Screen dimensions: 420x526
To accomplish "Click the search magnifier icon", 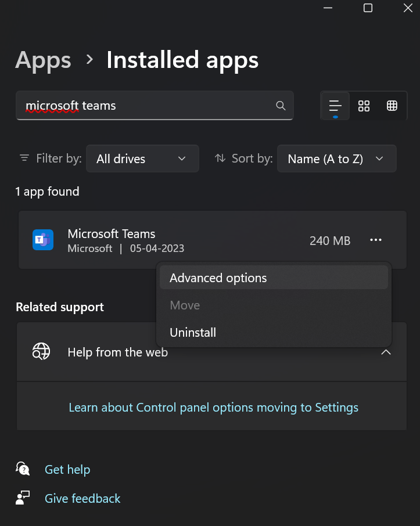I will pyautogui.click(x=281, y=106).
